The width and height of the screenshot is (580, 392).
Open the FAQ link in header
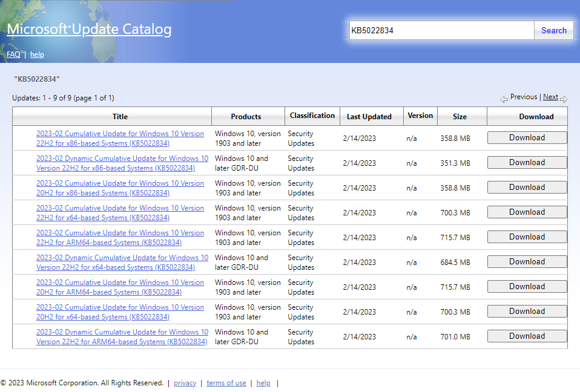[13, 54]
